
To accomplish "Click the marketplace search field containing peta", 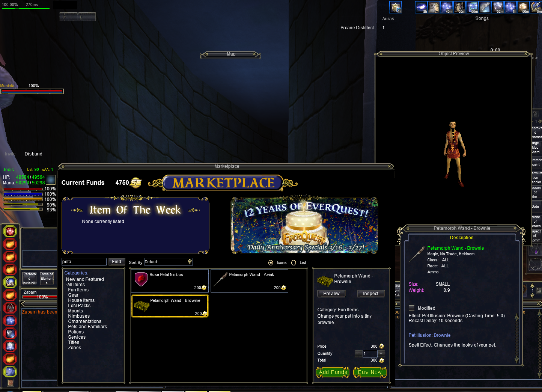I will (x=84, y=262).
